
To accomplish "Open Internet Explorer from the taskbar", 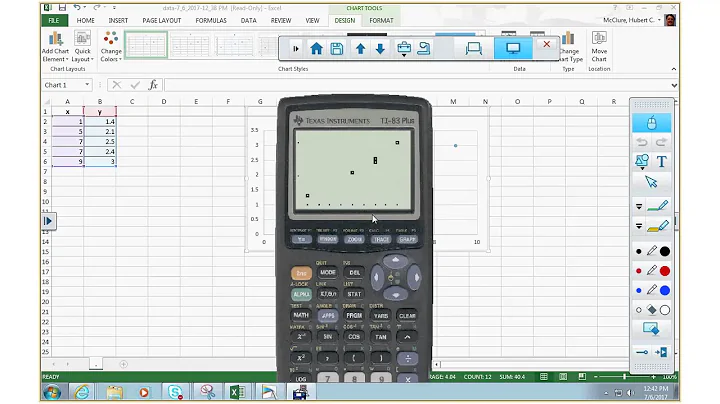I will [x=82, y=393].
